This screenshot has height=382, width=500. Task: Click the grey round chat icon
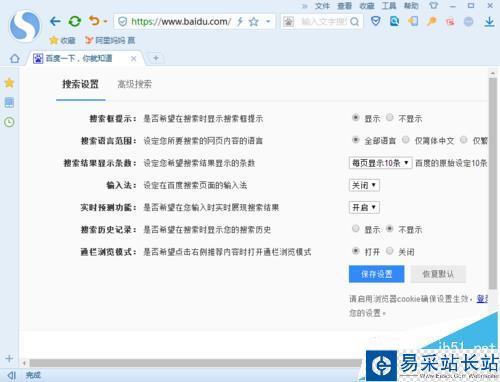[x=469, y=22]
